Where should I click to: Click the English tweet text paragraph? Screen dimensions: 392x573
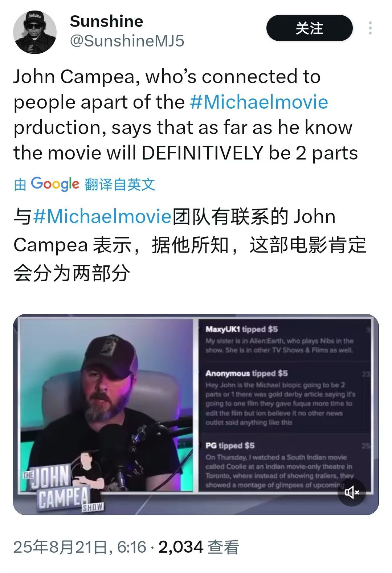tap(185, 115)
